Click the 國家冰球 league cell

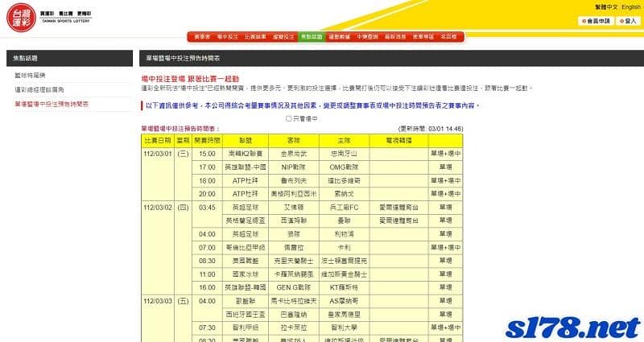246,274
